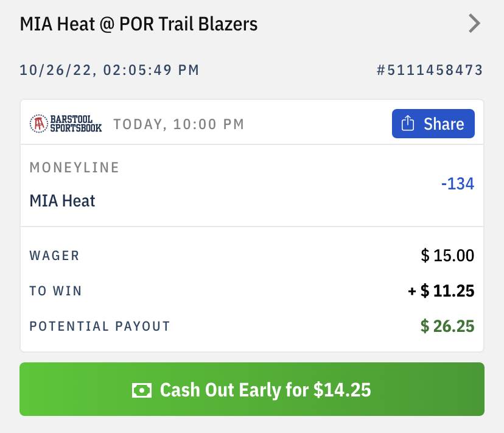Click the bet timestamp 10/26/22, 02:05:49 PM
The width and height of the screenshot is (504, 433).
pos(110,70)
